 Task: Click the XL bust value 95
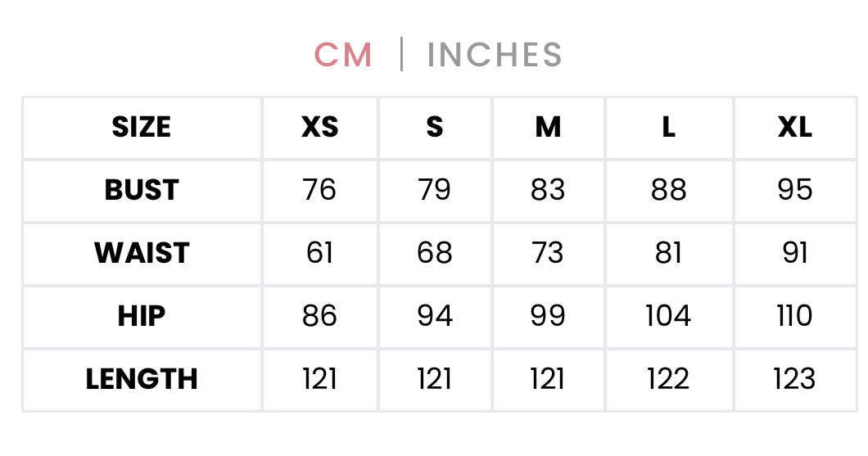pos(794,190)
